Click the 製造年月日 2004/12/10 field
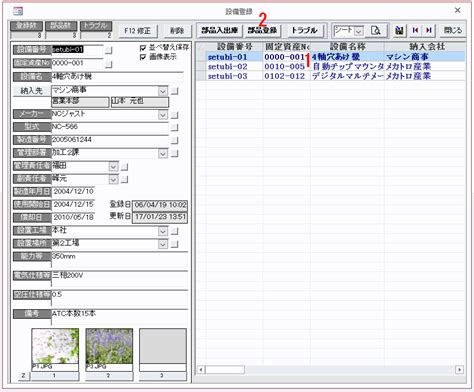Viewport: 474px width, 392px height. tap(73, 192)
